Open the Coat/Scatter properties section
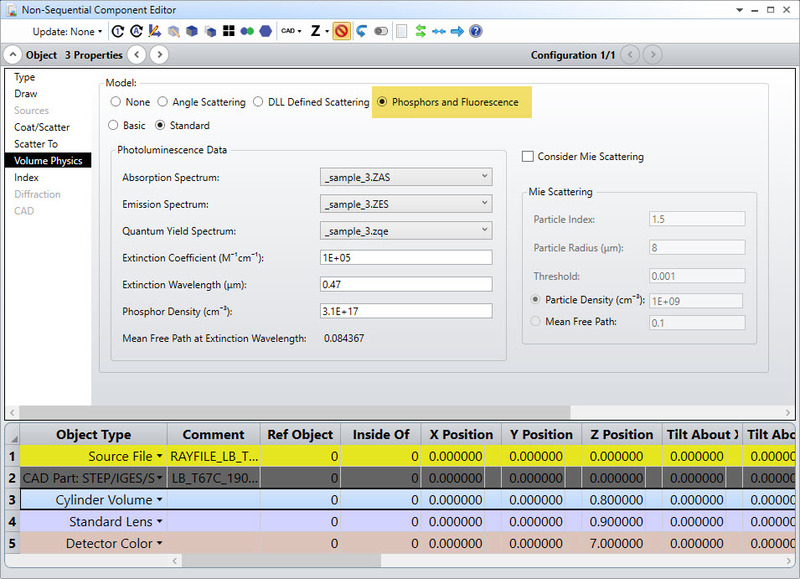 click(x=42, y=127)
